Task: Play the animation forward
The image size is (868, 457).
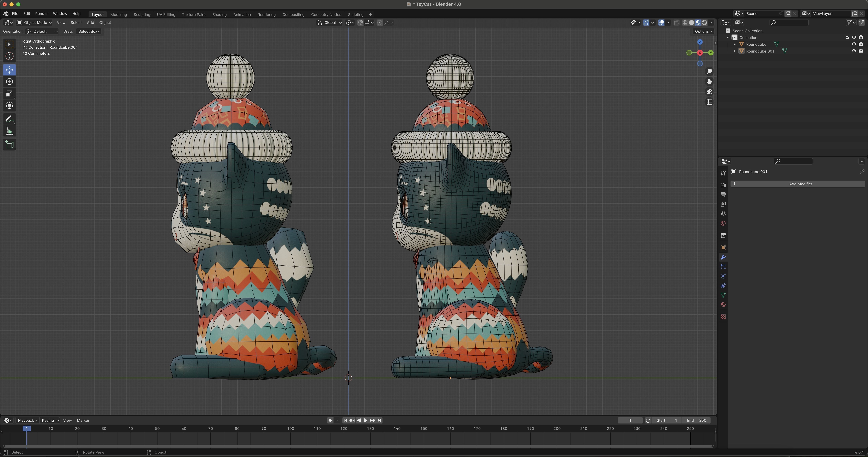Action: click(x=366, y=420)
